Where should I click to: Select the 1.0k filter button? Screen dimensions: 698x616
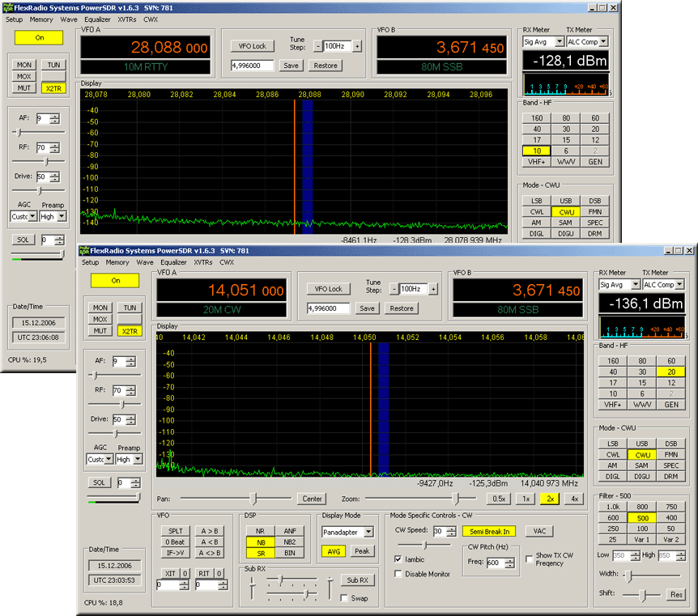[613, 507]
